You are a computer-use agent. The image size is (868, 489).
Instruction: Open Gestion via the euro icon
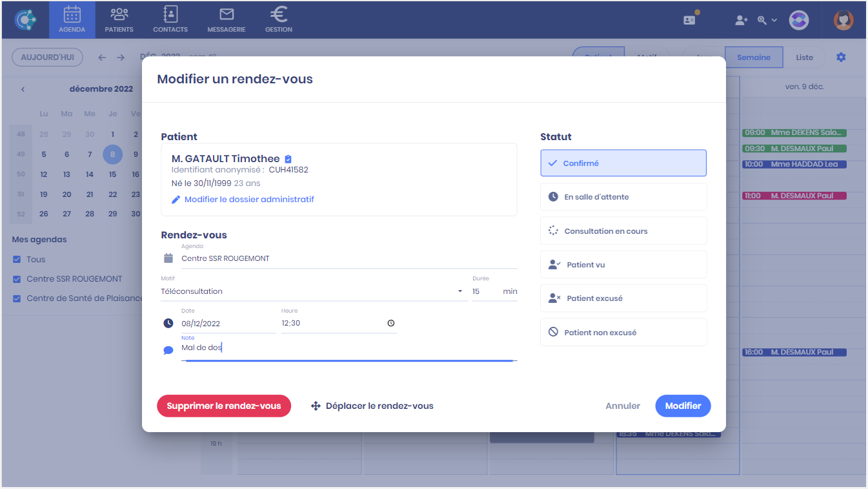click(278, 15)
